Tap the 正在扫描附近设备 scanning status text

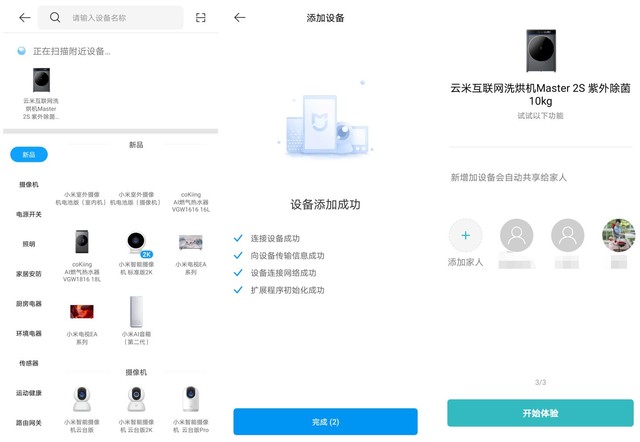click(71, 51)
